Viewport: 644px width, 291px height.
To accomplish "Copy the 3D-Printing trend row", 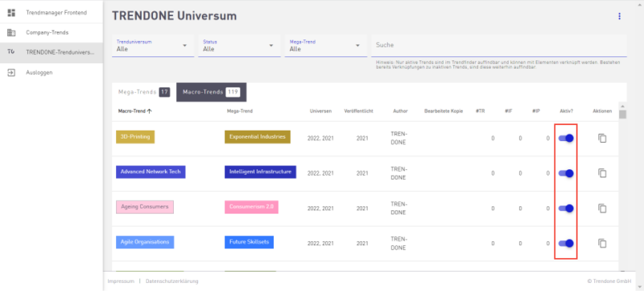I will click(602, 139).
